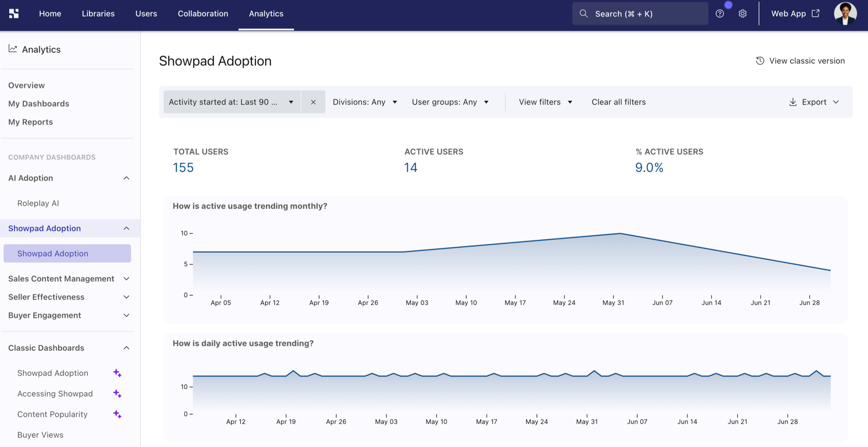Click the user profile avatar
This screenshot has height=447, width=868.
(x=845, y=14)
